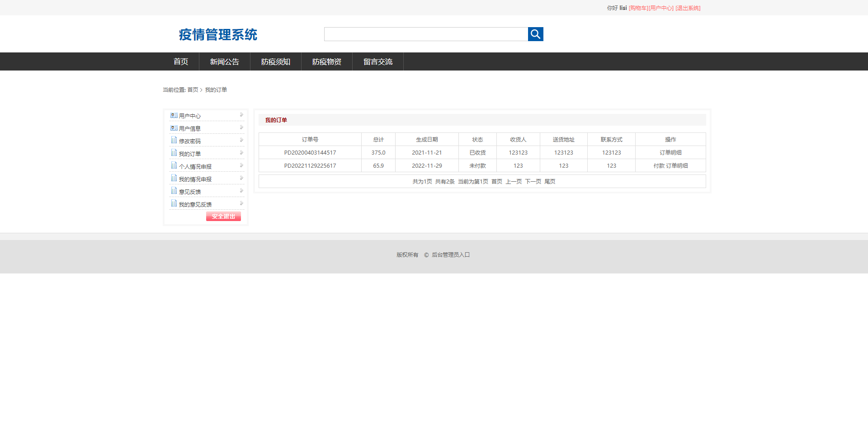868x438 pixels.
Task: Go to 下一页 in pagination
Action: pyautogui.click(x=533, y=182)
